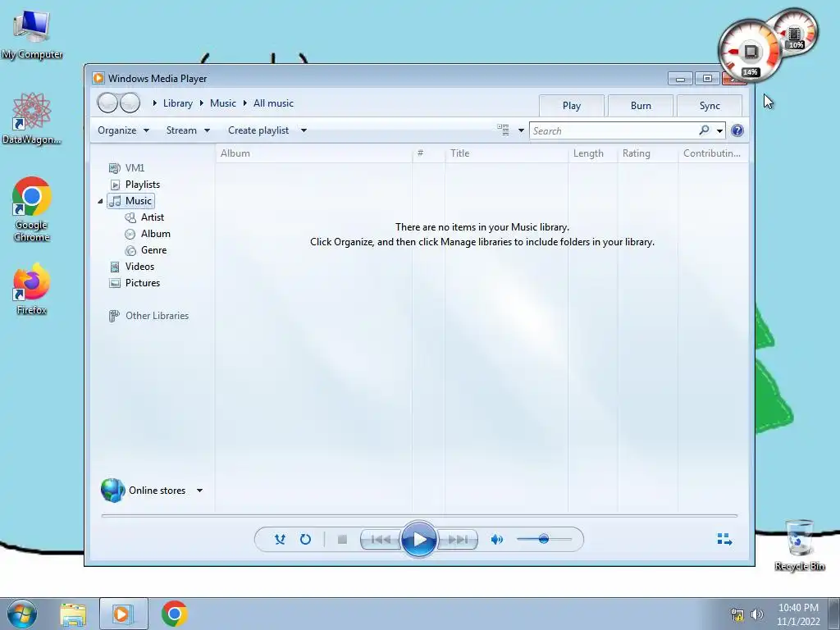840x630 pixels.
Task: Switch to Now Playing view
Action: click(x=724, y=539)
